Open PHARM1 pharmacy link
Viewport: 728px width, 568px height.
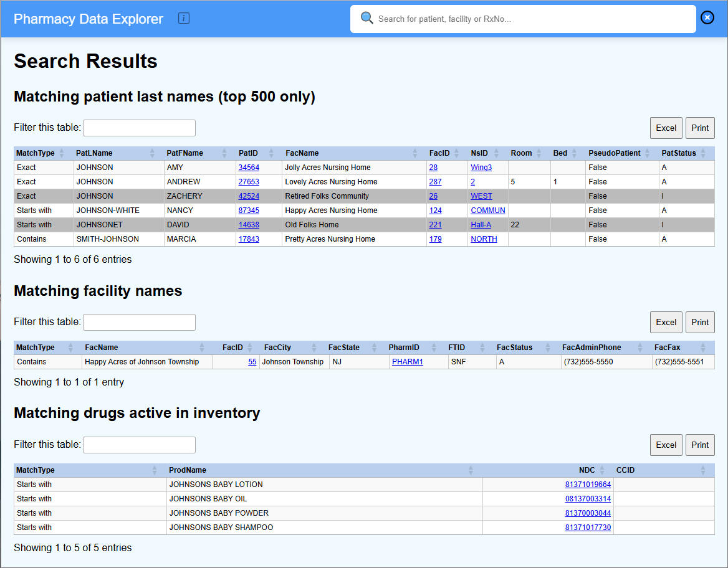pyautogui.click(x=408, y=362)
